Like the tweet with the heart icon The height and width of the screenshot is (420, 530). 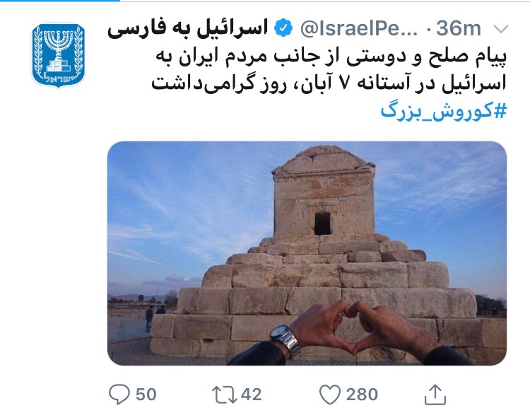(330, 394)
